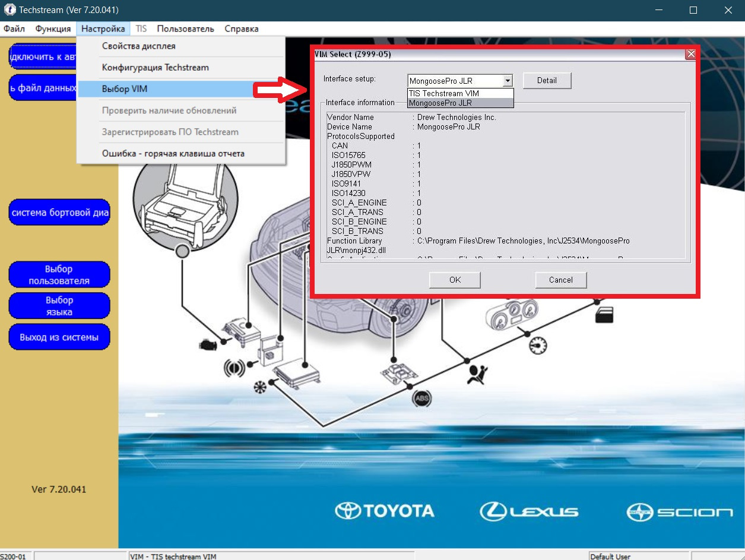Open the Пользователь menu
This screenshot has width=745, height=560.
[185, 29]
